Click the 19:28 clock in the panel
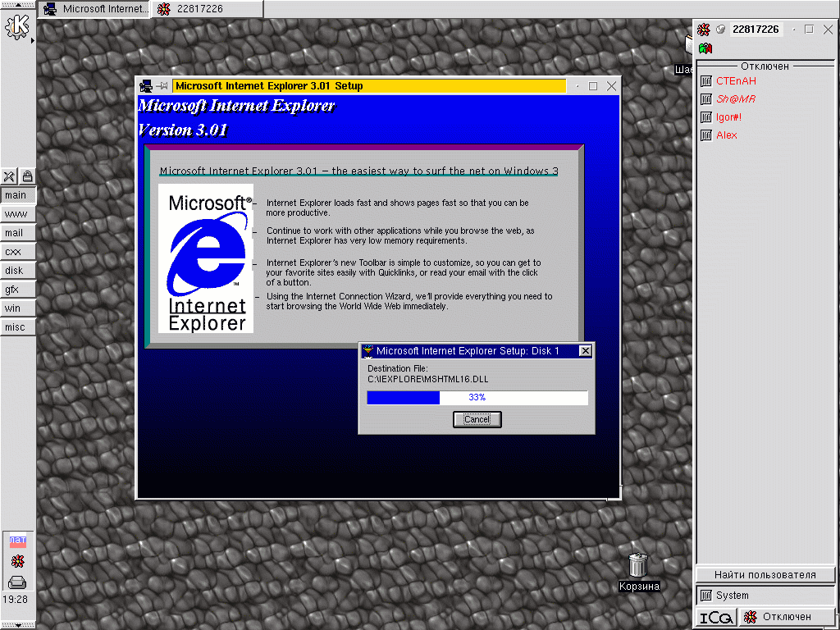The width and height of the screenshot is (840, 630). tap(15, 600)
